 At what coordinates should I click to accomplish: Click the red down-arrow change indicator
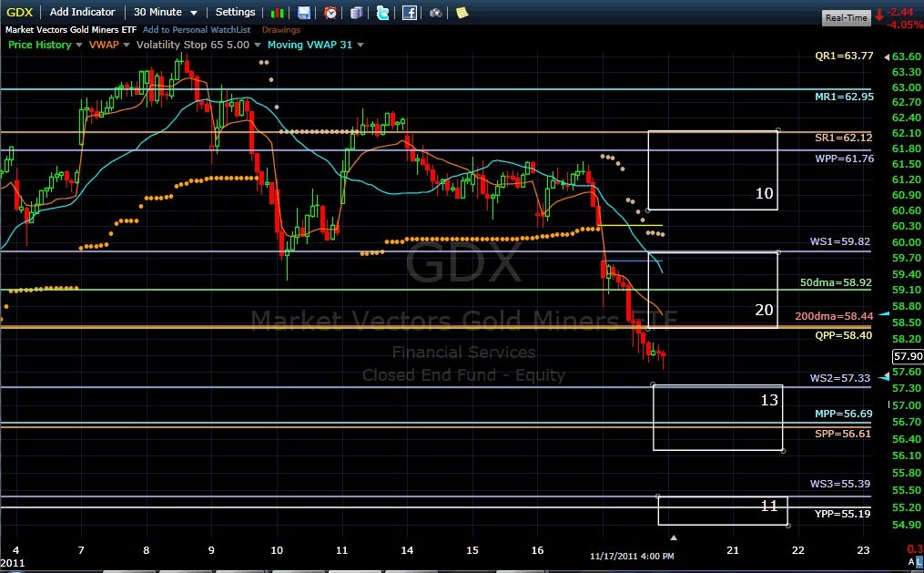coord(879,15)
